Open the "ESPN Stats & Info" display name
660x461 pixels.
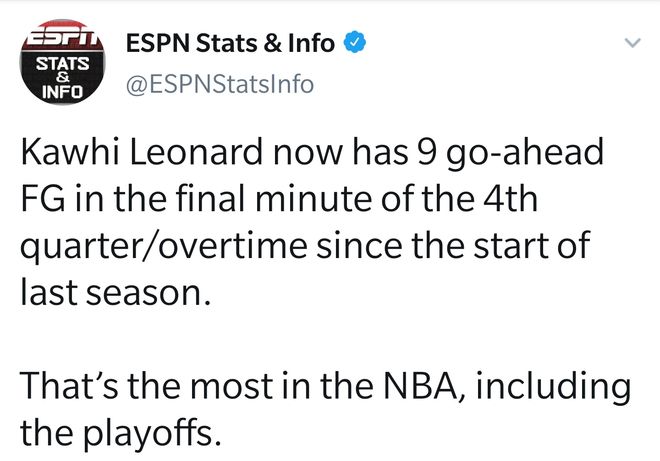[229, 42]
